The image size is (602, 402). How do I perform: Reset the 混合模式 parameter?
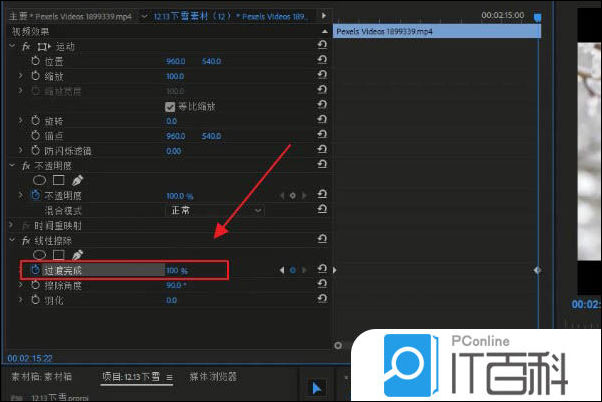click(x=322, y=210)
